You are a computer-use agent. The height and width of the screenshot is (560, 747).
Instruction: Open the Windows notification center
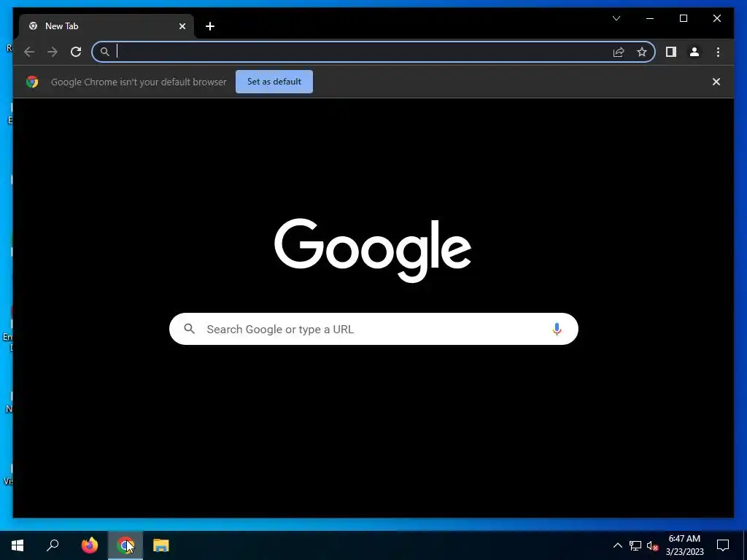723,545
